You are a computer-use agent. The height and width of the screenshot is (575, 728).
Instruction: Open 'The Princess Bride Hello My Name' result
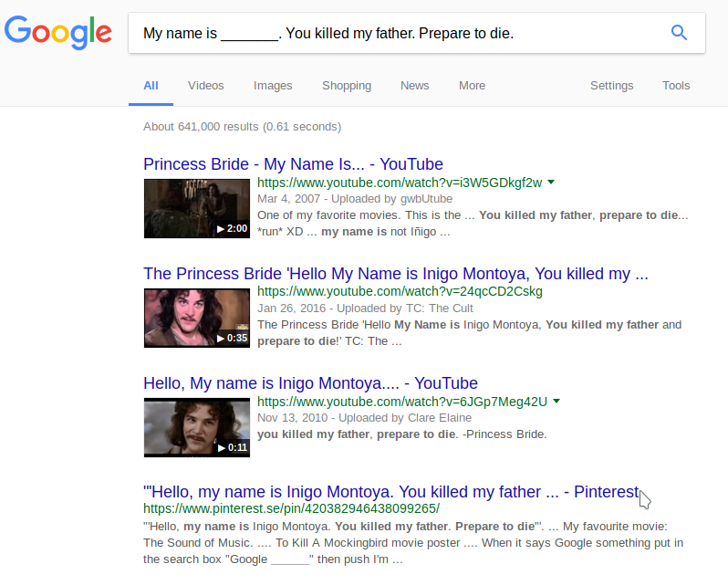pos(395,274)
